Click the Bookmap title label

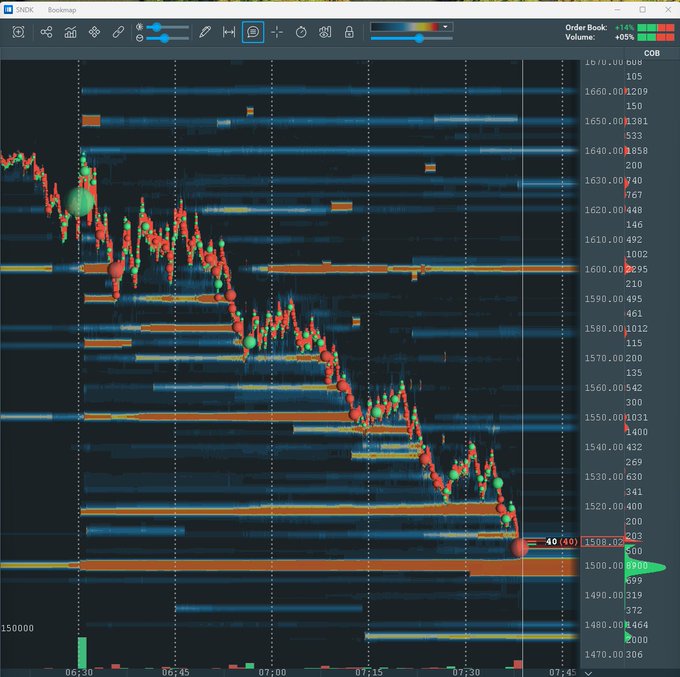tap(62, 10)
